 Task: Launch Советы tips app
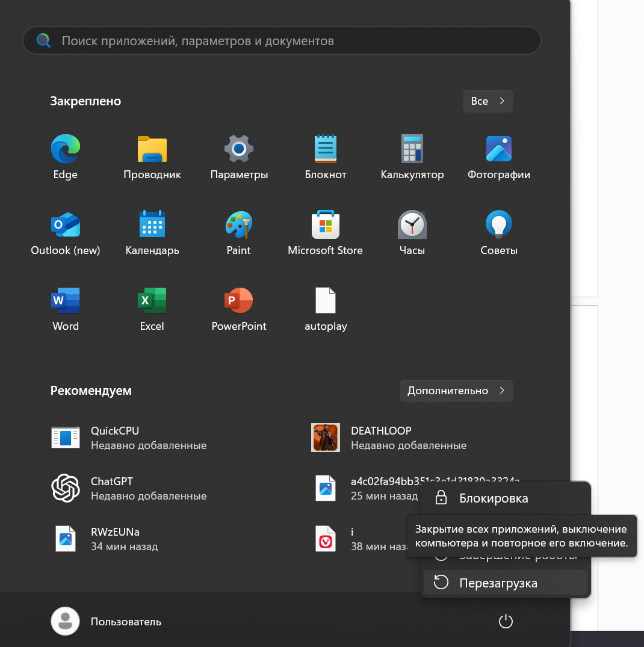(499, 233)
